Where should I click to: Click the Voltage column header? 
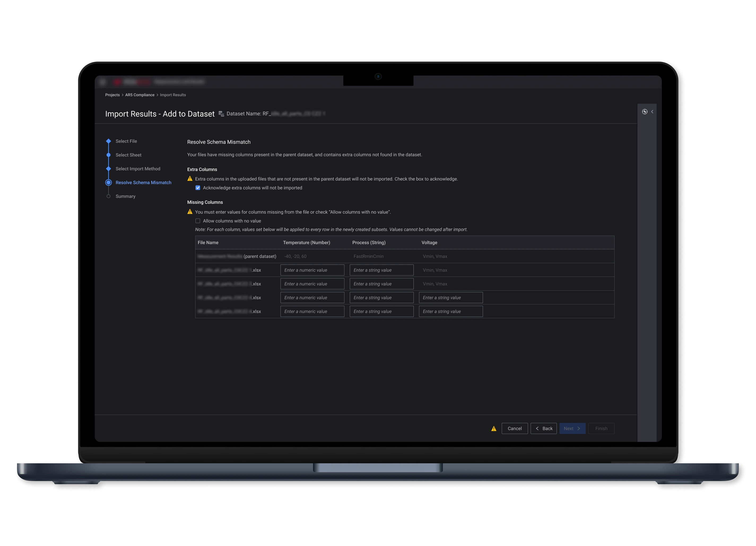pyautogui.click(x=429, y=243)
